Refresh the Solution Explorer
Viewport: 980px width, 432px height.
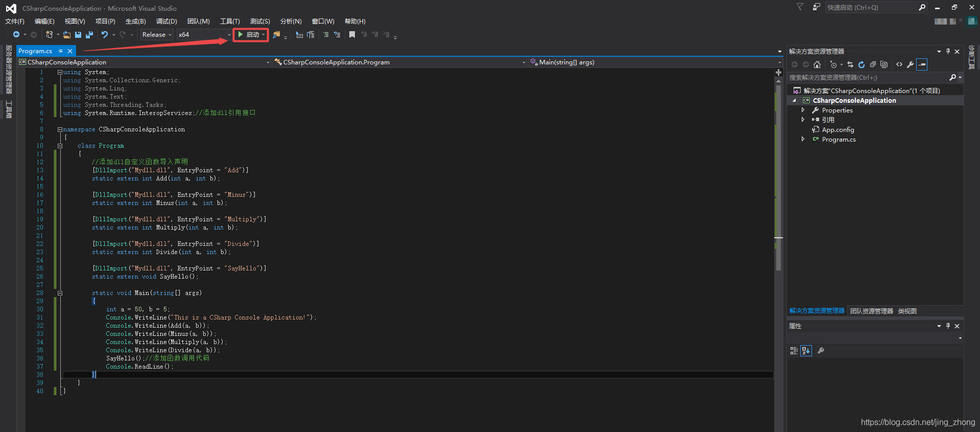[862, 64]
